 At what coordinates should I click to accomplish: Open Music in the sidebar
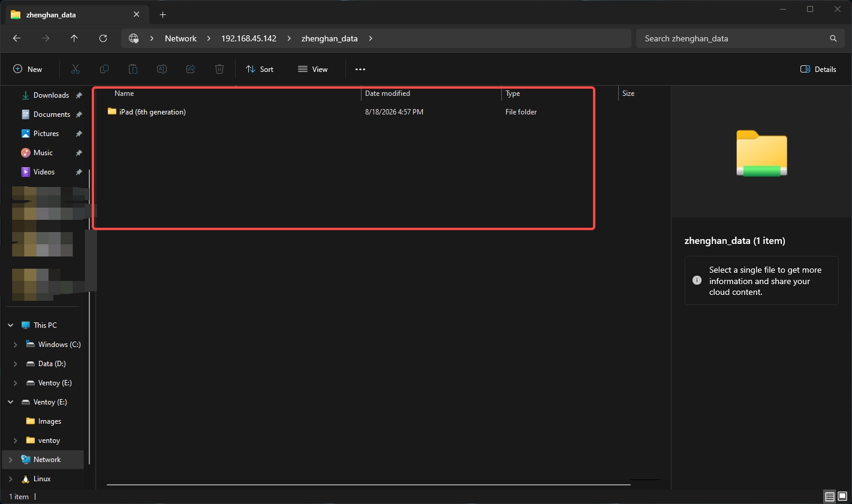43,153
